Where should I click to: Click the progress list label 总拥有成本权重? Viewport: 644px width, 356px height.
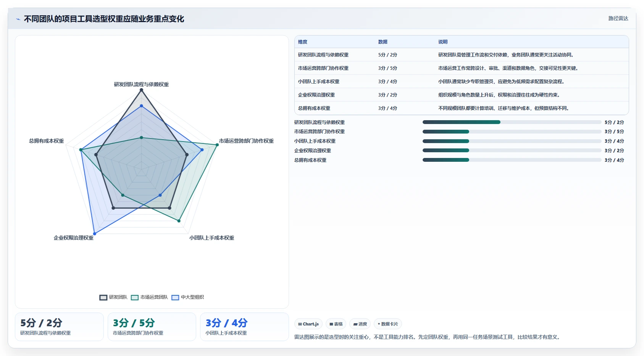click(310, 160)
